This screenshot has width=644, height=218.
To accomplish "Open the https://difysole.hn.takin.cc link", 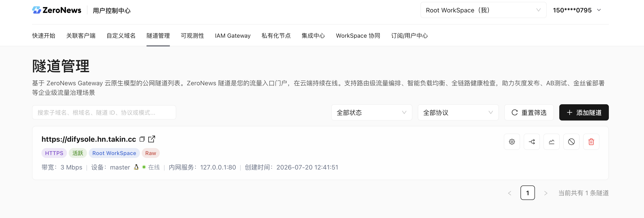I will (89, 139).
